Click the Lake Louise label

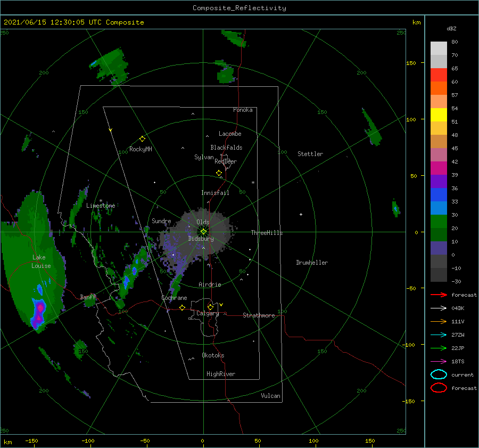(x=41, y=262)
